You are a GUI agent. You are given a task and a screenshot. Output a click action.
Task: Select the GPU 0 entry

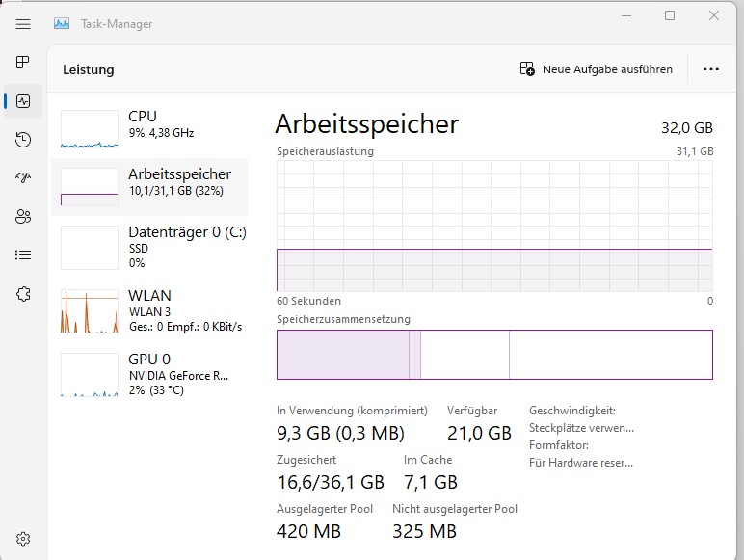(x=149, y=374)
